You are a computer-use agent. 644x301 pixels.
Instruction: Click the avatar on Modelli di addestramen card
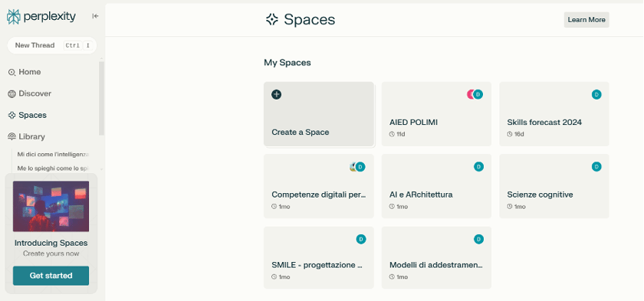coord(478,239)
